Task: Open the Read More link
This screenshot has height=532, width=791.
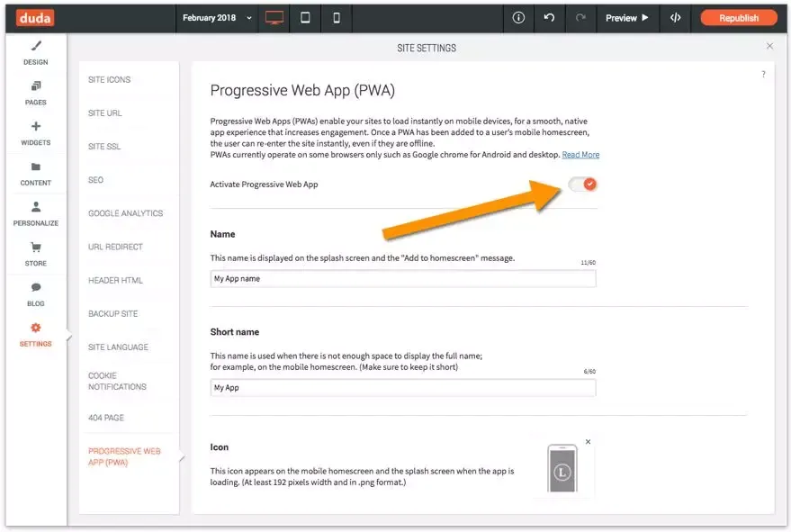Action: (x=580, y=155)
